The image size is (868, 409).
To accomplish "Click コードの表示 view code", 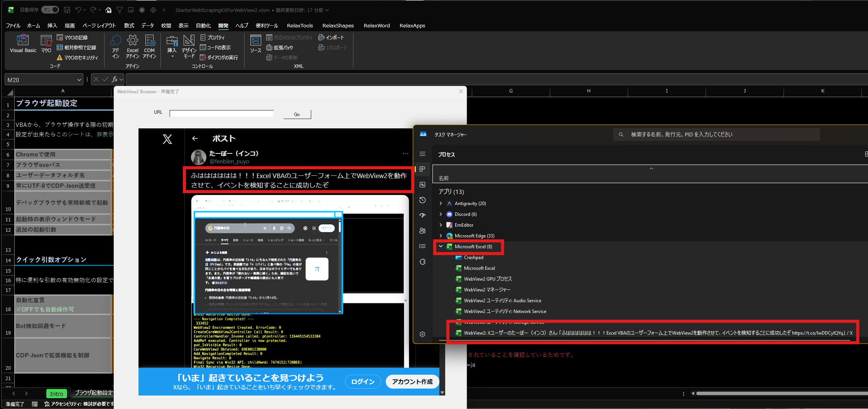I will pyautogui.click(x=215, y=47).
